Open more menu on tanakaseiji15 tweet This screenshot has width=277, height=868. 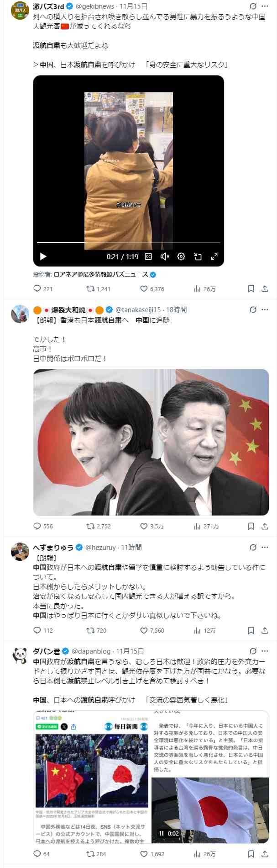(265, 309)
